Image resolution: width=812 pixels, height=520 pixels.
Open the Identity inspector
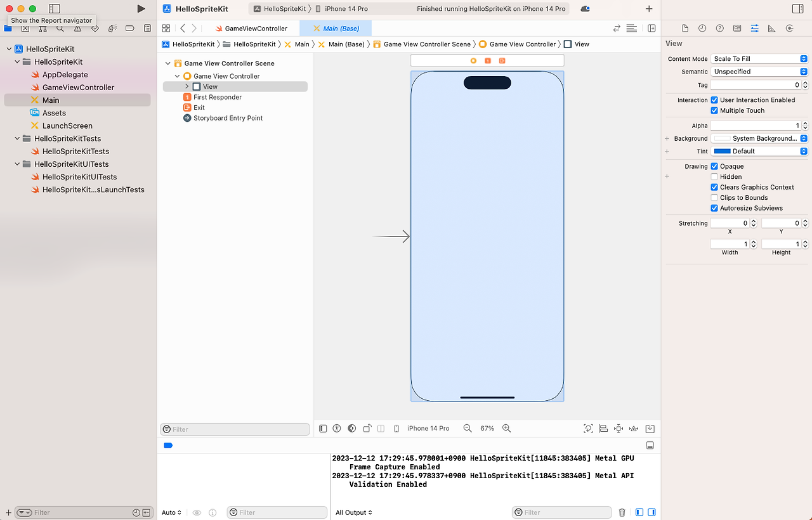click(737, 29)
